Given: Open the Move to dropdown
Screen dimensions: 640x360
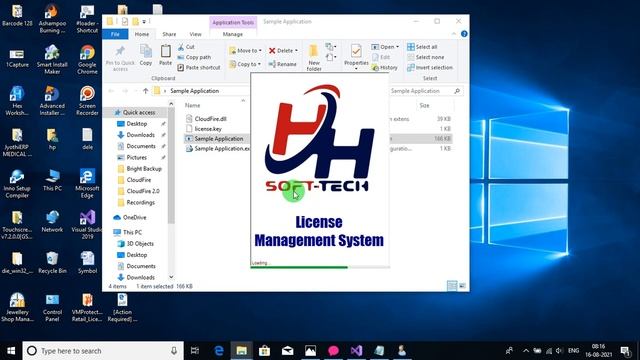Looking at the screenshot, I should (x=245, y=51).
